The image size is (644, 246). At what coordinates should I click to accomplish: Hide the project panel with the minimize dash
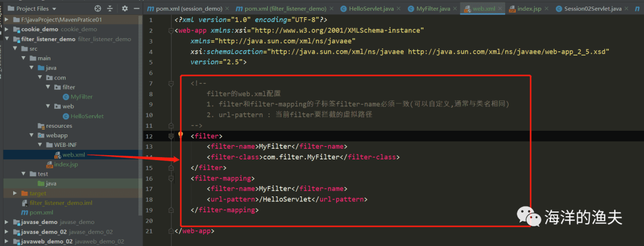tap(136, 8)
